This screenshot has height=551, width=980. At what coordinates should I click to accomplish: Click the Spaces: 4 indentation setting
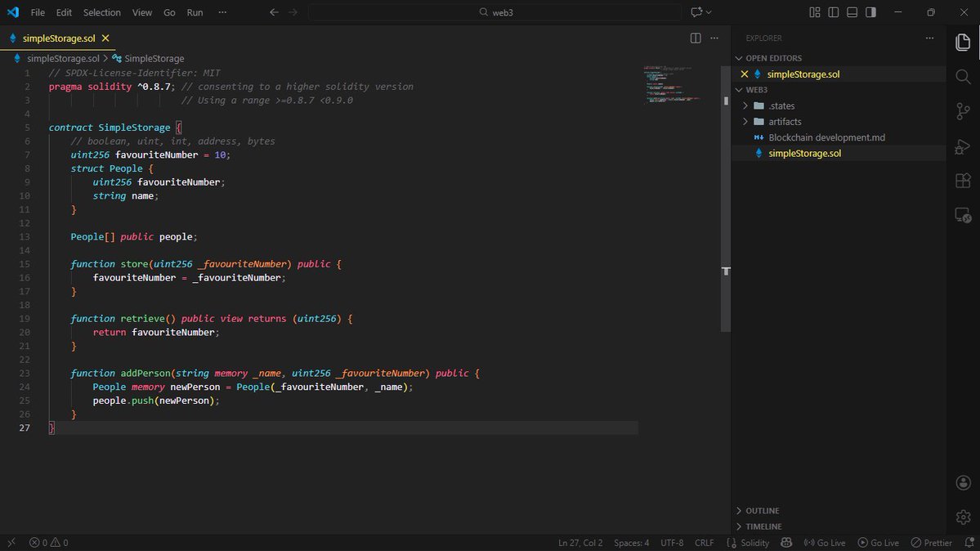631,543
